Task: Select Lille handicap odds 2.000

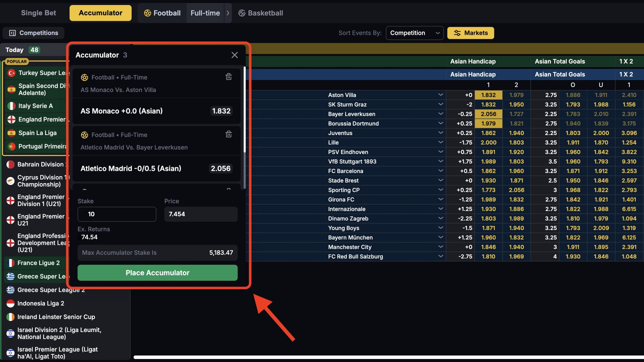Action: coord(488,143)
